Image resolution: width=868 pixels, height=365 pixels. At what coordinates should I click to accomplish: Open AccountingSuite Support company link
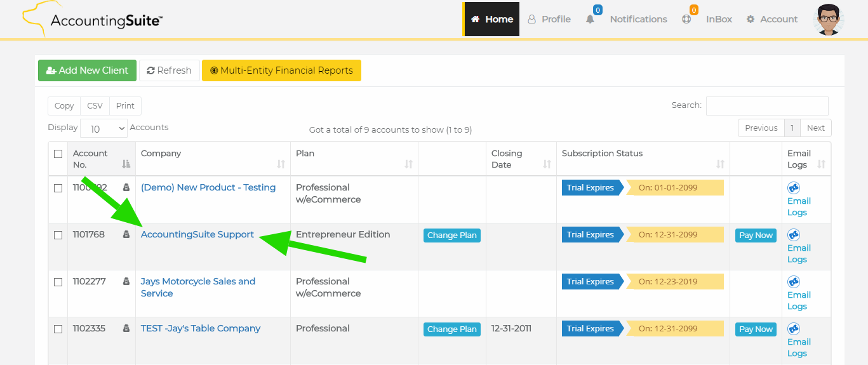[x=197, y=235]
